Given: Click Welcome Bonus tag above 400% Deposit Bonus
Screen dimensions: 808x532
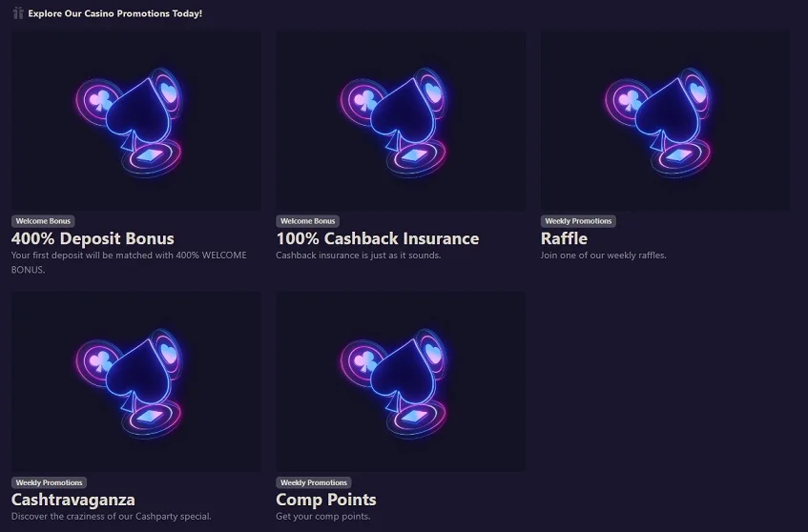Looking at the screenshot, I should 43,221.
